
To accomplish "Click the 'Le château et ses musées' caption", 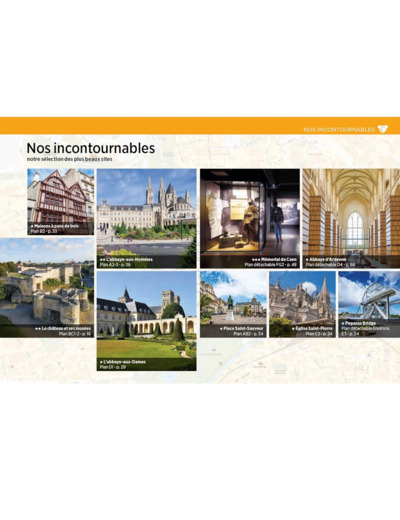I will tap(63, 328).
